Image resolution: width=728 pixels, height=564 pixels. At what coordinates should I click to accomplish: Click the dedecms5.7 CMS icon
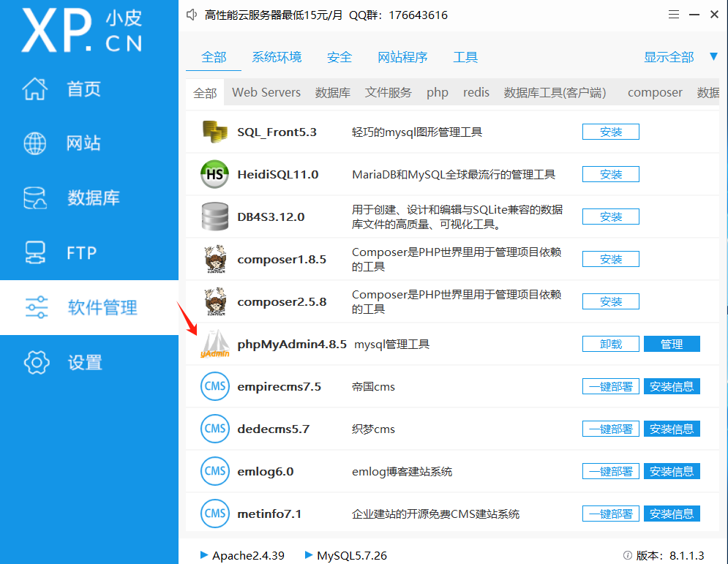[215, 429]
